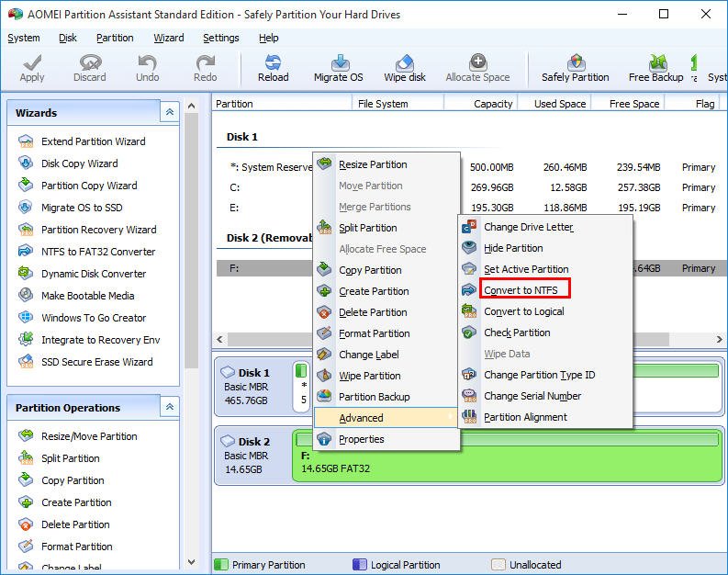This screenshot has height=575, width=728.
Task: Choose Copy Partition in Partition Operations panel
Action: pyautogui.click(x=73, y=480)
